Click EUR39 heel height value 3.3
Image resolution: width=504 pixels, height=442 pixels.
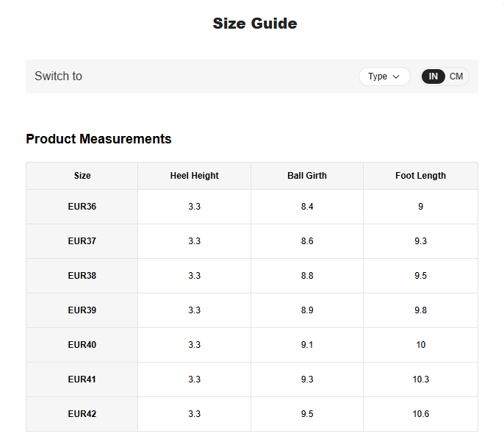tap(195, 310)
